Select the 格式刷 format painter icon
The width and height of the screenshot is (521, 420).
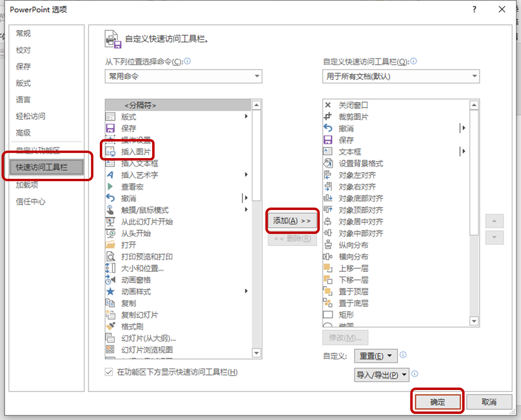point(110,326)
